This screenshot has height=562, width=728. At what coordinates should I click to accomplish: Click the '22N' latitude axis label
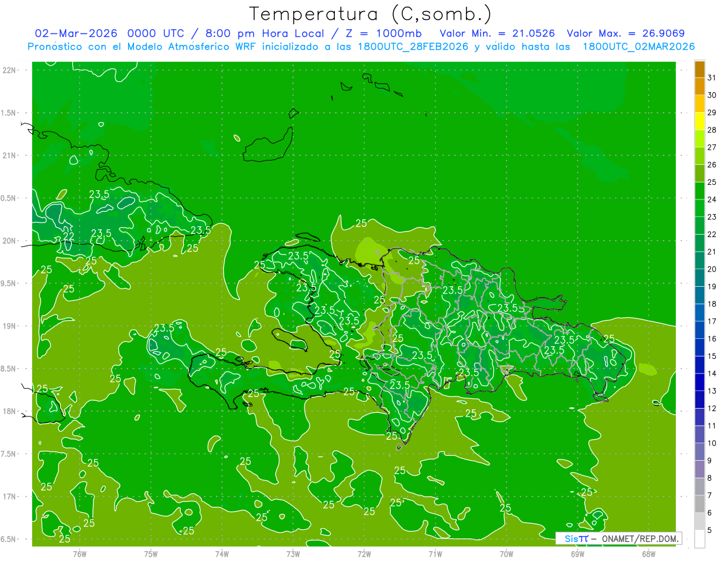tap(10, 70)
